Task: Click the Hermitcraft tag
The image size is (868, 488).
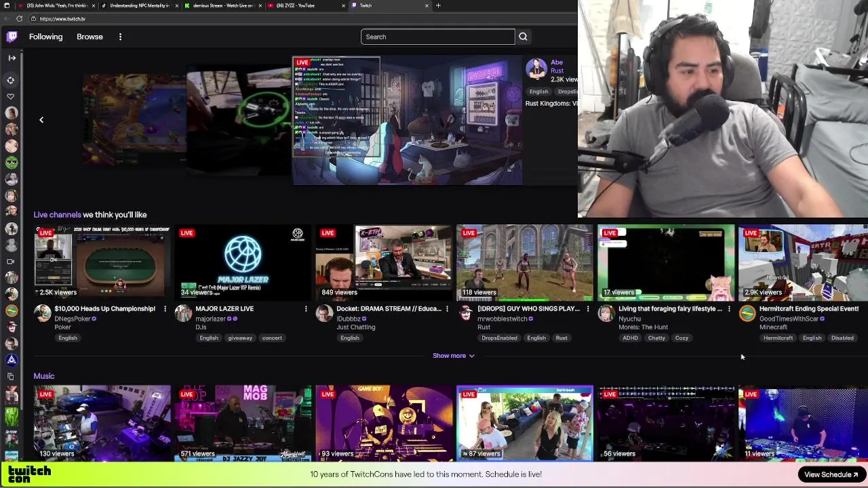Action: coord(778,338)
